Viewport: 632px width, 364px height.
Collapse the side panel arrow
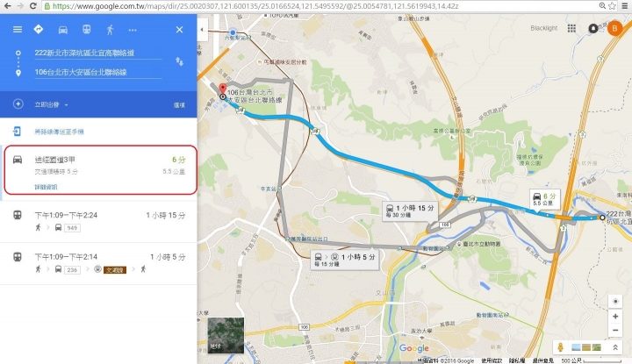coord(202,30)
